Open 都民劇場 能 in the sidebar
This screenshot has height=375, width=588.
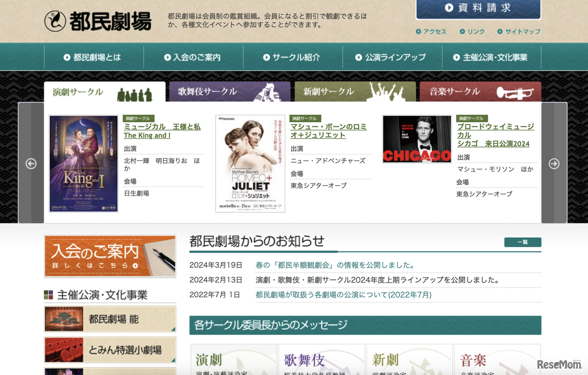tap(110, 318)
